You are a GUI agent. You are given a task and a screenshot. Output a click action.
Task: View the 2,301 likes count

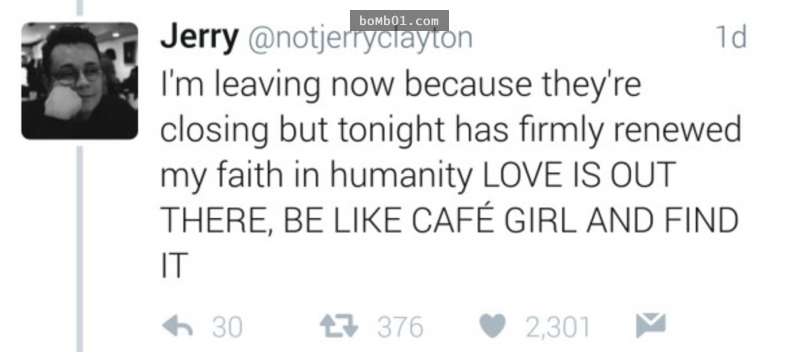(x=558, y=327)
